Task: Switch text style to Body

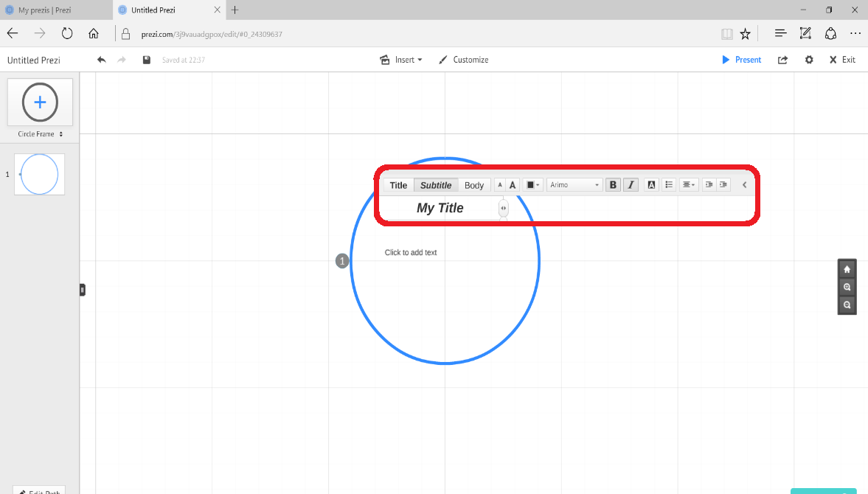Action: (x=474, y=184)
